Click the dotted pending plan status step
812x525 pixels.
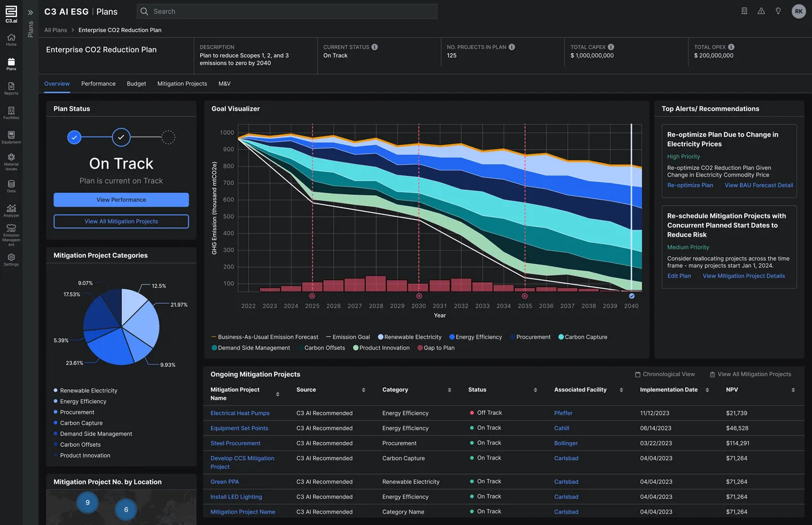(x=169, y=137)
